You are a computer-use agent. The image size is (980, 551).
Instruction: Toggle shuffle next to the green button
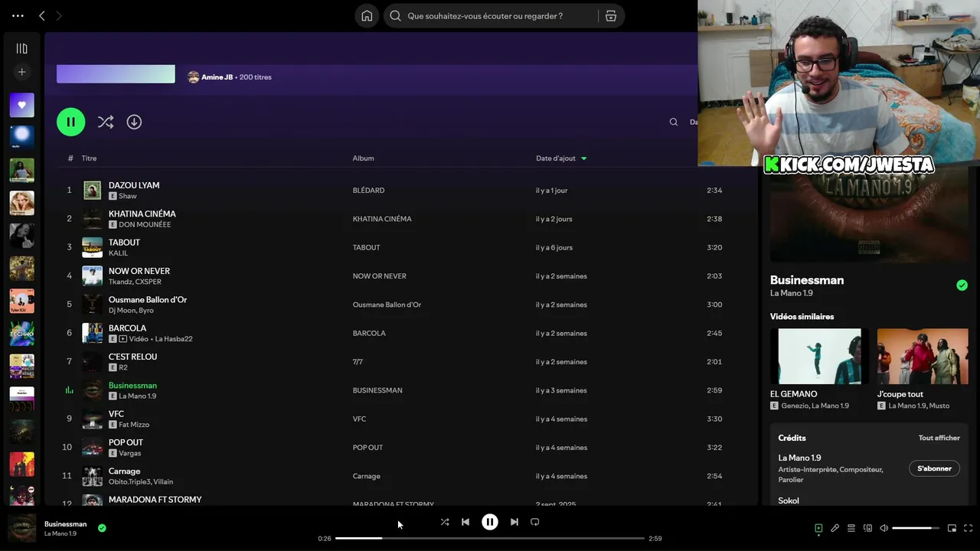pyautogui.click(x=106, y=122)
